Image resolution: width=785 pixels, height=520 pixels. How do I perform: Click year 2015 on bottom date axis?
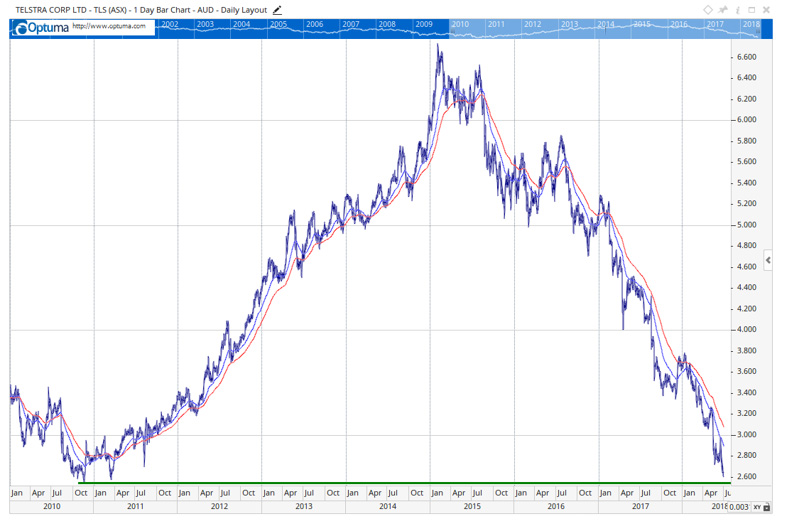[x=472, y=506]
